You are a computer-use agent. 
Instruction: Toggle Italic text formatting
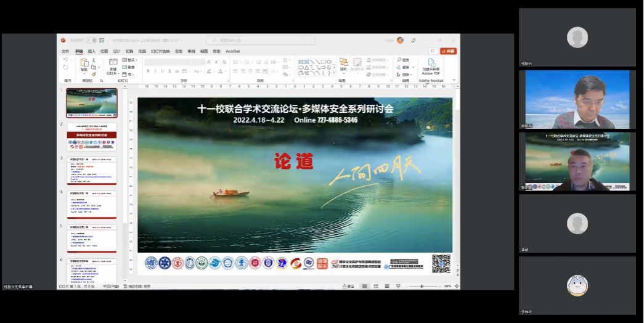pos(155,71)
